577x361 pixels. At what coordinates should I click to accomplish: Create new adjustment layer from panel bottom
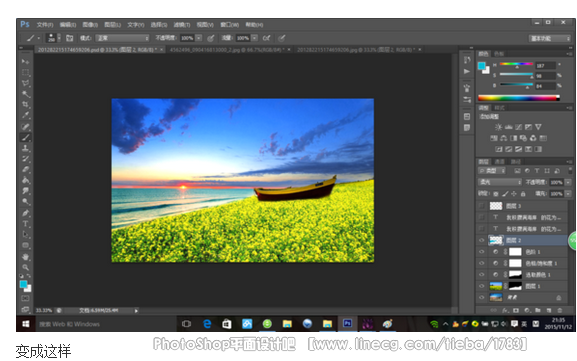(x=527, y=310)
